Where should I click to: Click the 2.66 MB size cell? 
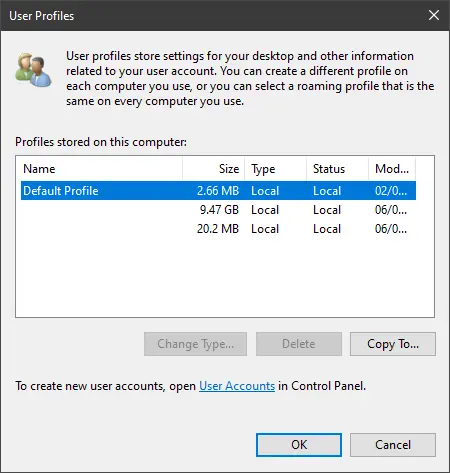point(218,191)
